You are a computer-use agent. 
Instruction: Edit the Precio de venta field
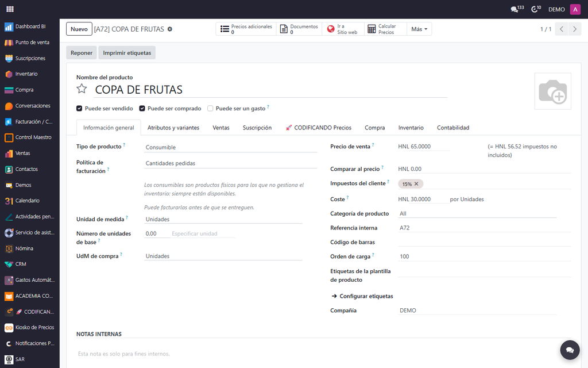click(424, 147)
